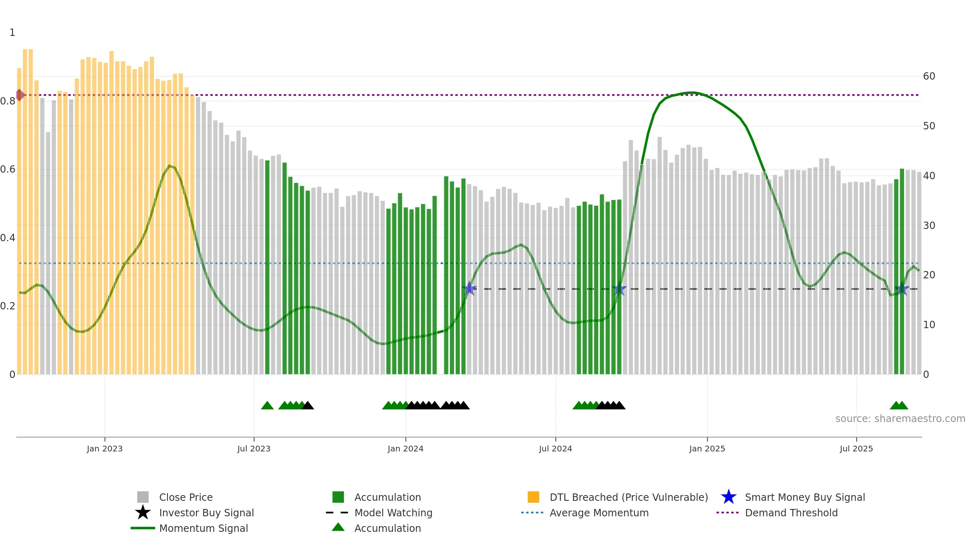The image size is (980, 551).
Task: Click the Jul 2025 axis label
Action: [856, 449]
